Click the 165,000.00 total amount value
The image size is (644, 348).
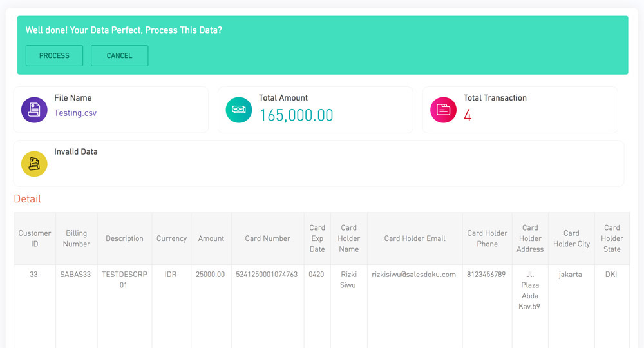(x=296, y=115)
